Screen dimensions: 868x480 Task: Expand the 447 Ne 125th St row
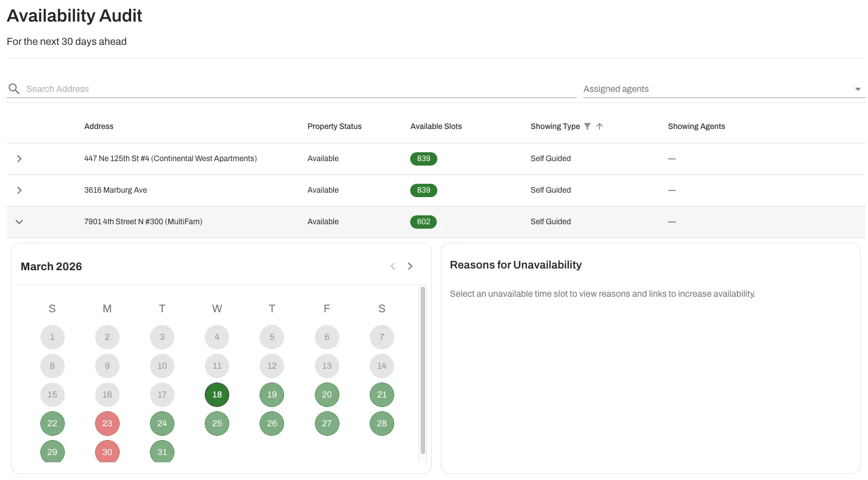coord(19,159)
